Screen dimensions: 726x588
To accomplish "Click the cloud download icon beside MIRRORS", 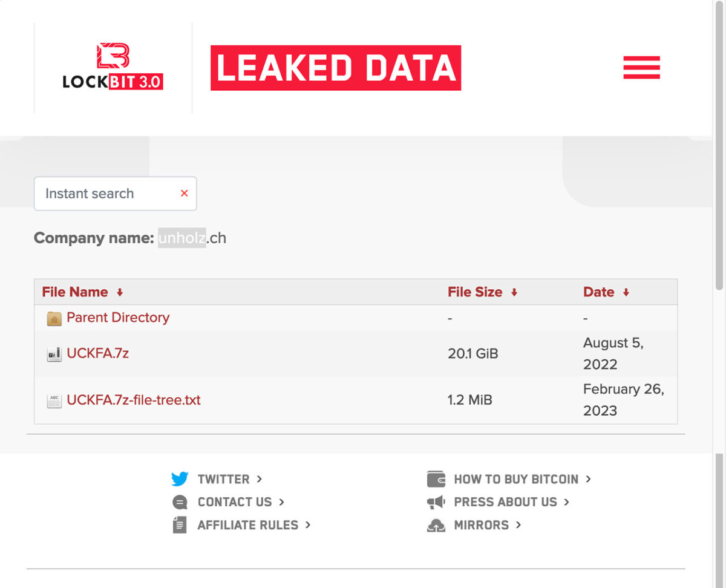I will pos(437,524).
